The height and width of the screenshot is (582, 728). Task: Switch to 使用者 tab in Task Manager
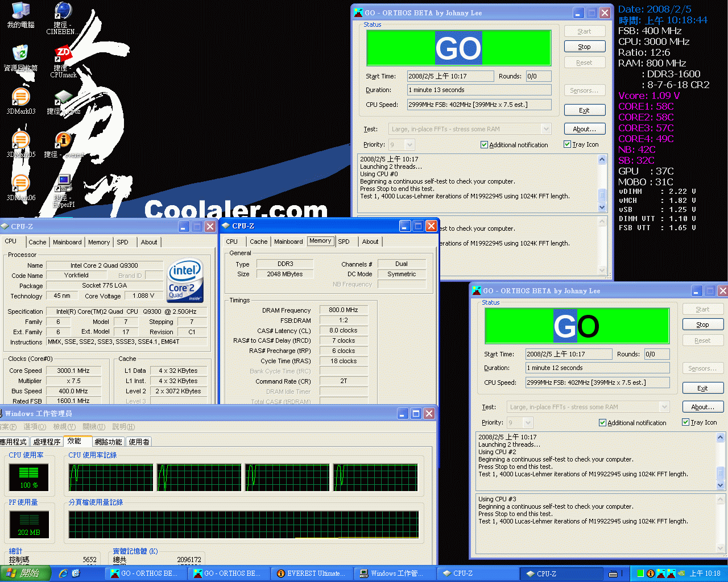tap(139, 442)
